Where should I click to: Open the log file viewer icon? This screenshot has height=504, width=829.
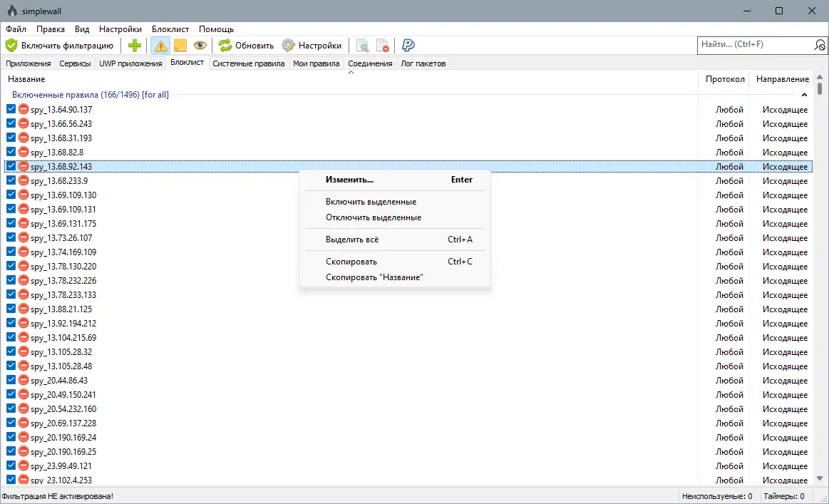point(363,46)
